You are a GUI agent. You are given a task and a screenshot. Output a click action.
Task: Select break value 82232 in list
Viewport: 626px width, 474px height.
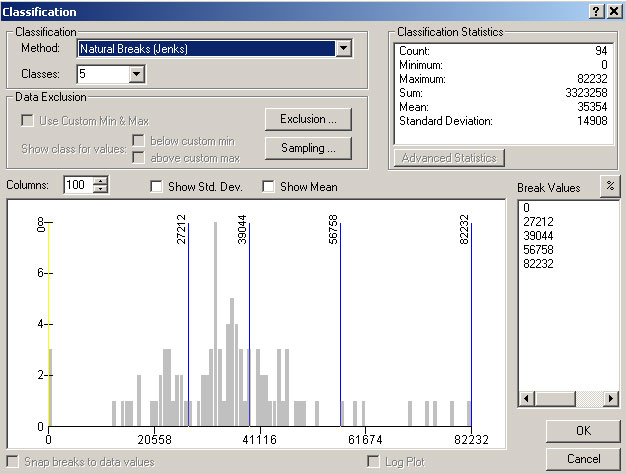(x=538, y=264)
